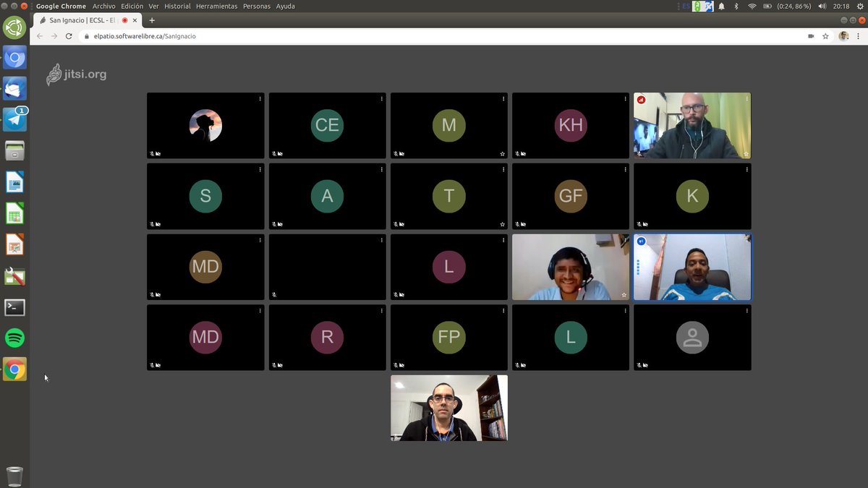Image resolution: width=868 pixels, height=488 pixels.
Task: Select the K participant tile
Action: (x=692, y=196)
